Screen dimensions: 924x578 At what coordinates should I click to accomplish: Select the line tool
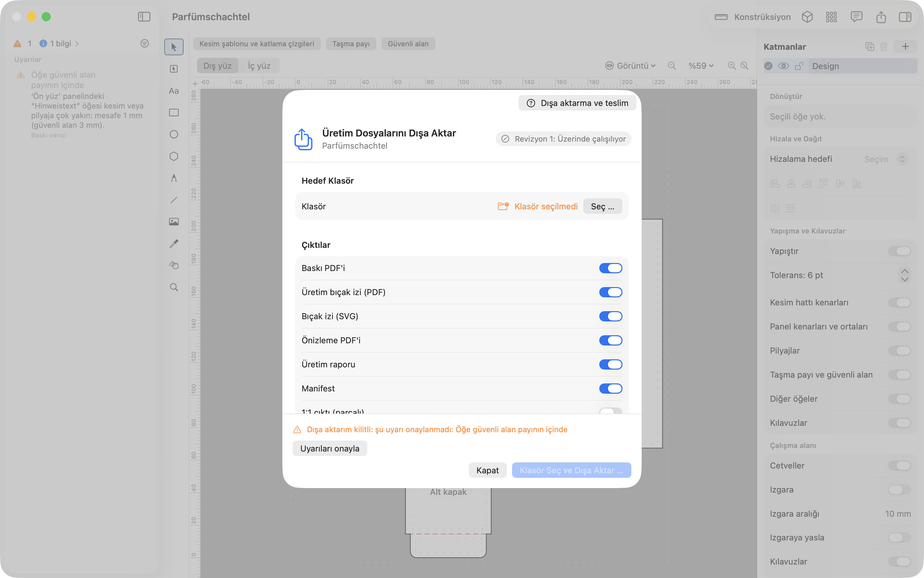click(174, 200)
